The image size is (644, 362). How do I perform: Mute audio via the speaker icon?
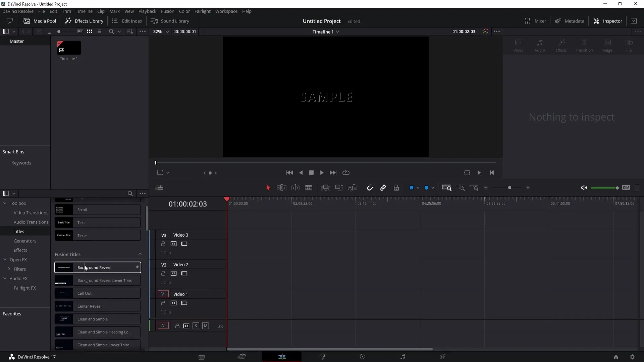(584, 188)
